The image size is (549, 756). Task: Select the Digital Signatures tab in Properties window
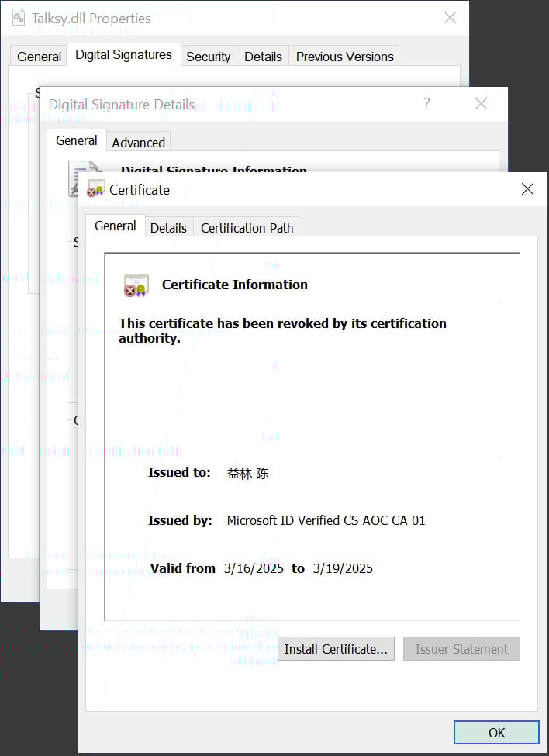tap(123, 54)
